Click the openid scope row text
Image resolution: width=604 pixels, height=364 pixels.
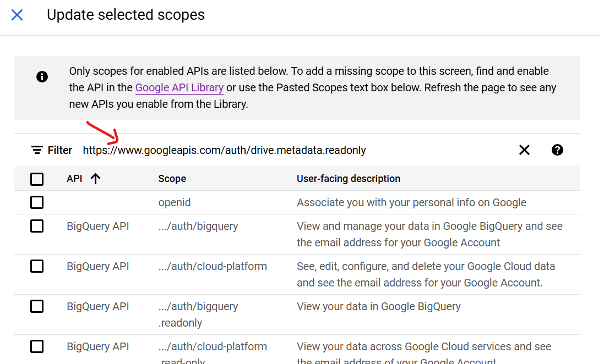[175, 202]
